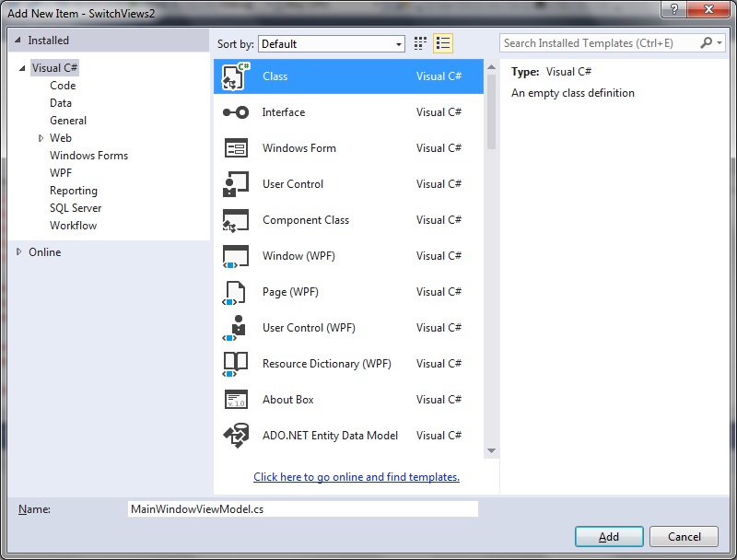Expand the Online section

click(18, 251)
